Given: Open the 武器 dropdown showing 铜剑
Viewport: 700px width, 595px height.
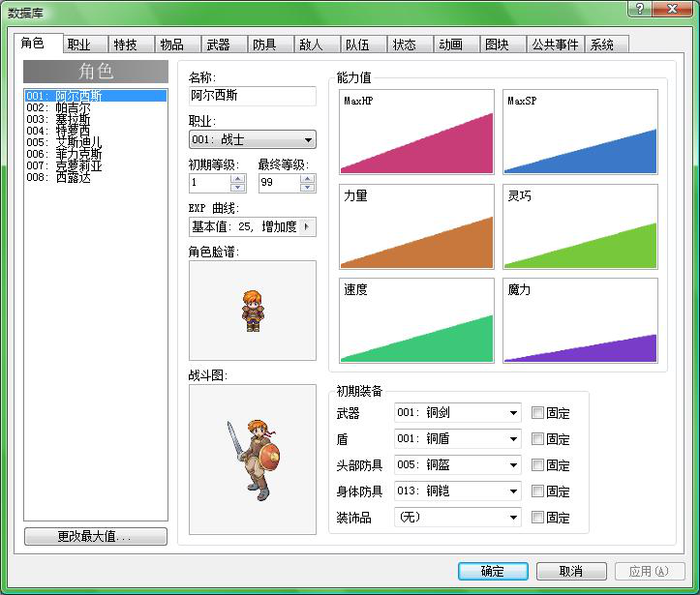Looking at the screenshot, I should [458, 412].
